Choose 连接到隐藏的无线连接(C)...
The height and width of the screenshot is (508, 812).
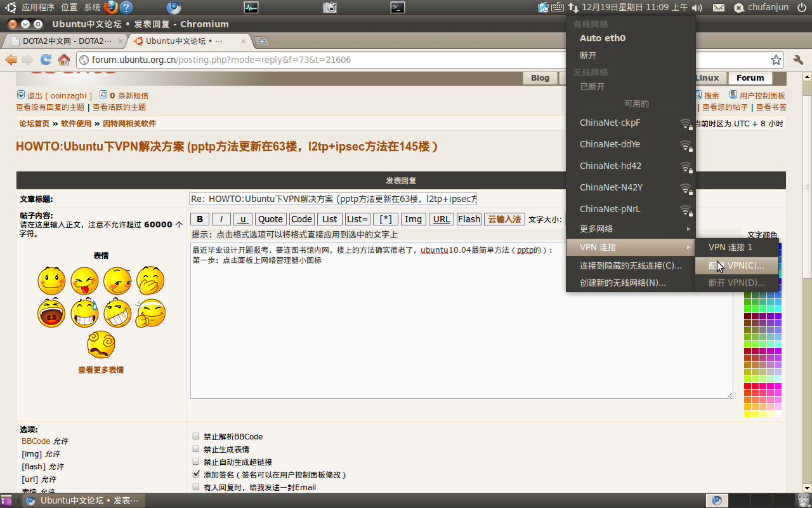[631, 265]
